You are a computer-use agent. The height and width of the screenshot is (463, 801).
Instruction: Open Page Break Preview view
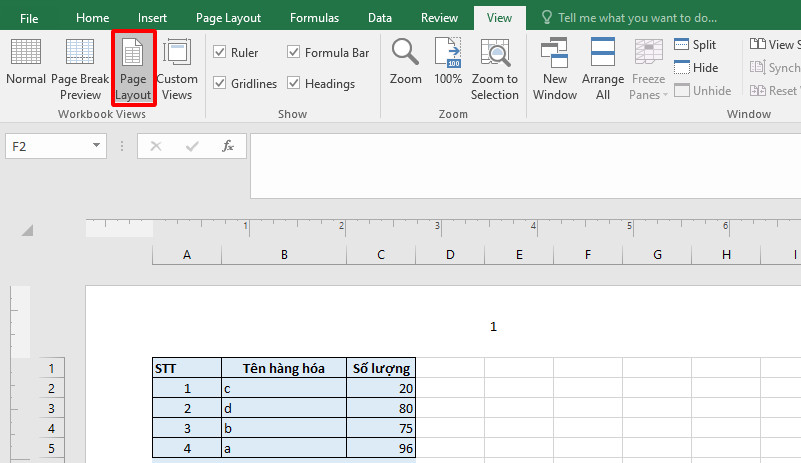pos(80,70)
